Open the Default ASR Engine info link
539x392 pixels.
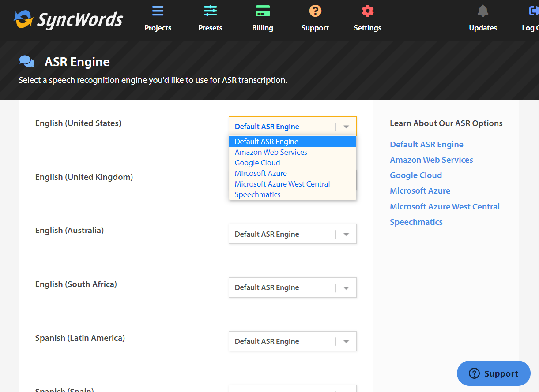coord(426,144)
